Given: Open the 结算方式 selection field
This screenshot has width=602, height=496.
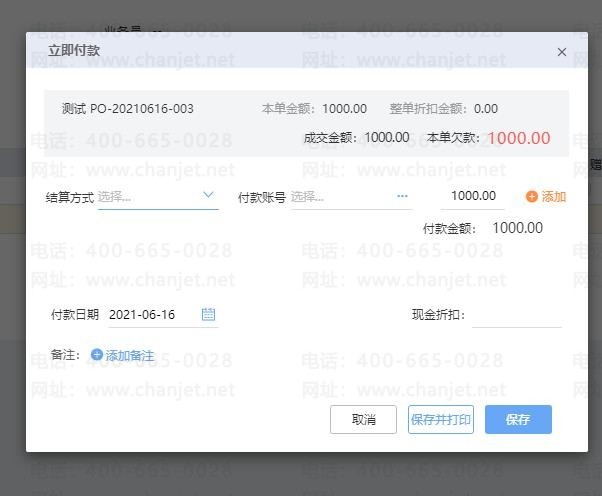Looking at the screenshot, I should pos(148,197).
